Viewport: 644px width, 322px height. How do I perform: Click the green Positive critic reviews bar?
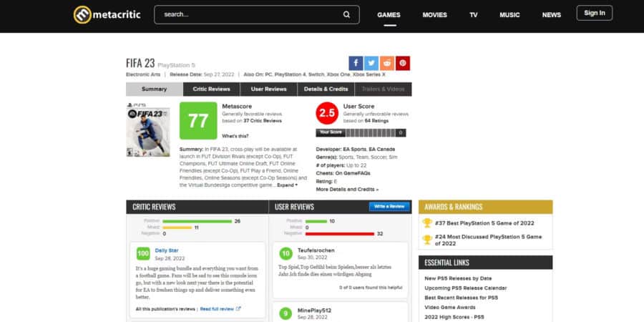coord(197,221)
